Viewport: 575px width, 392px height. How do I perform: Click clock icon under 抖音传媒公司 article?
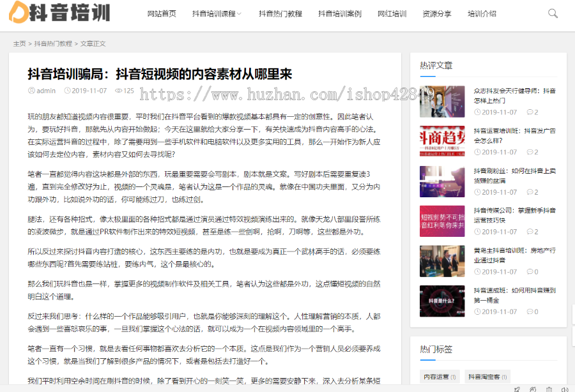(477, 232)
